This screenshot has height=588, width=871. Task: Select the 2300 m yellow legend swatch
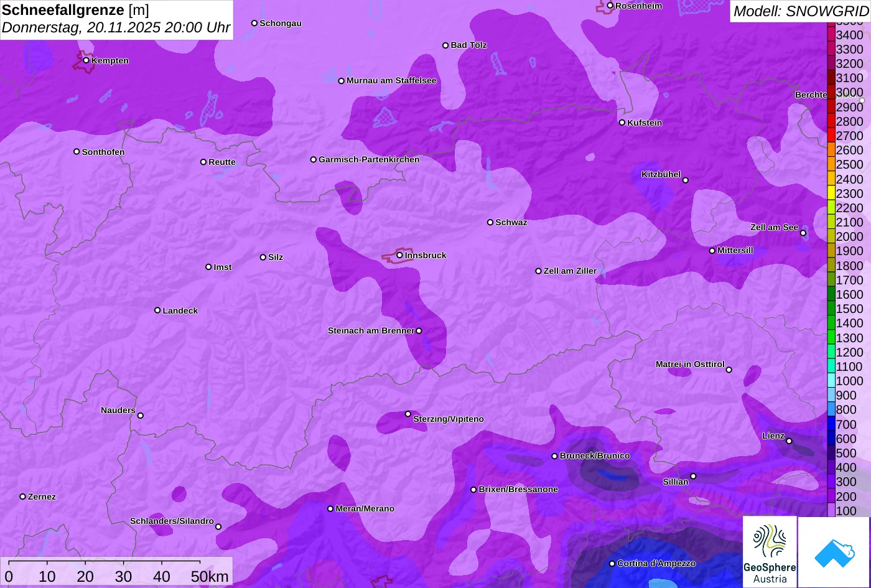coord(831,194)
